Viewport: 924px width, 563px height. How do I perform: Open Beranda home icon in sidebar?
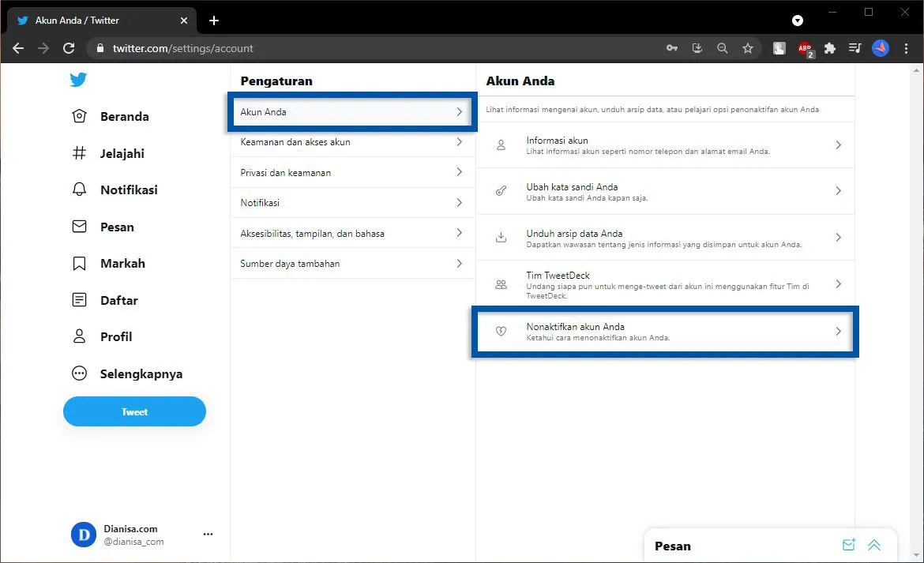(x=79, y=117)
